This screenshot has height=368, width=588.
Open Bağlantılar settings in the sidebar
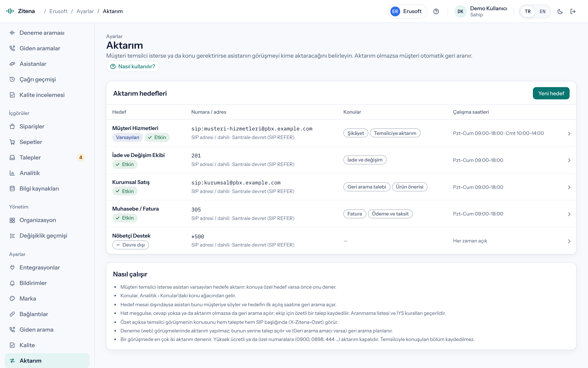(x=47, y=314)
